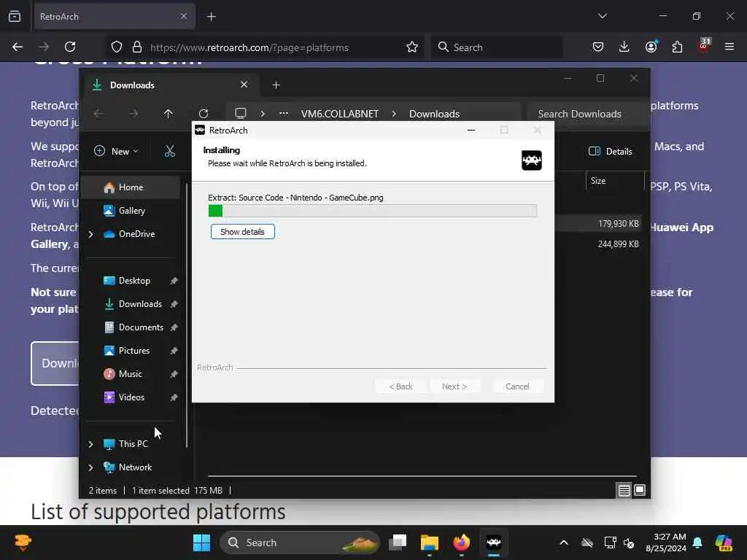Click the installer progress bar
Screen dimensions: 747x560
tap(373, 211)
